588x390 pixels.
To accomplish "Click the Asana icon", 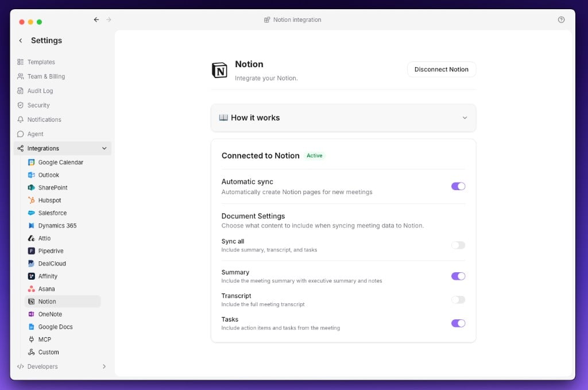I will tap(32, 289).
